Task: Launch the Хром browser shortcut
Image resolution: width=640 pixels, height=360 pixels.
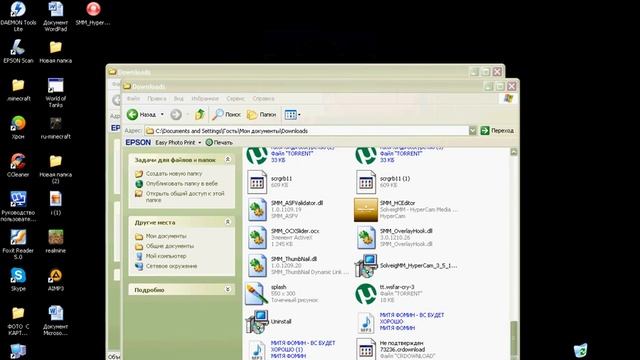Action: tap(18, 127)
